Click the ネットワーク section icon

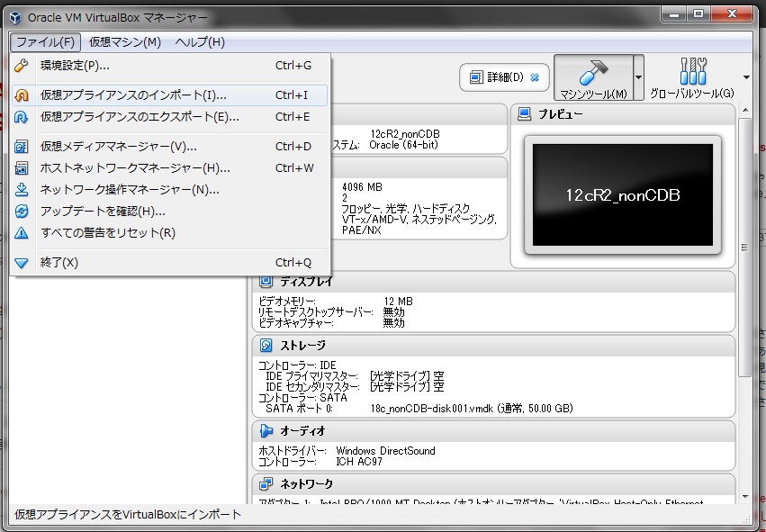tap(266, 484)
